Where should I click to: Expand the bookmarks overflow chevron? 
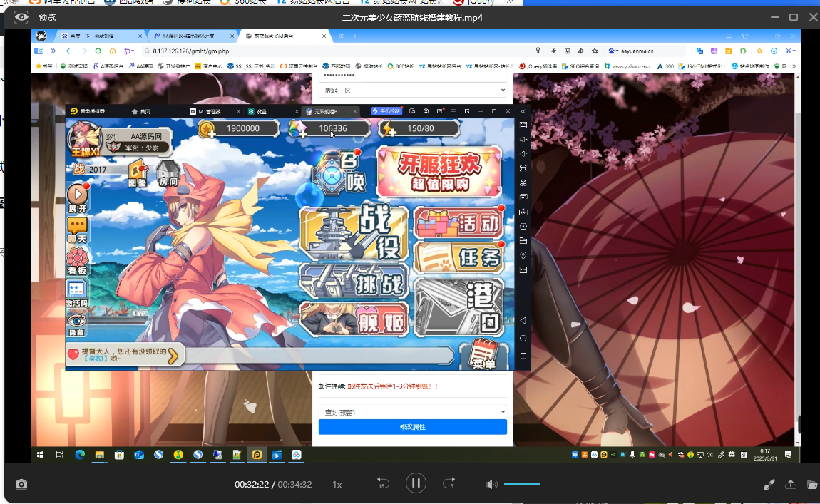[794, 66]
